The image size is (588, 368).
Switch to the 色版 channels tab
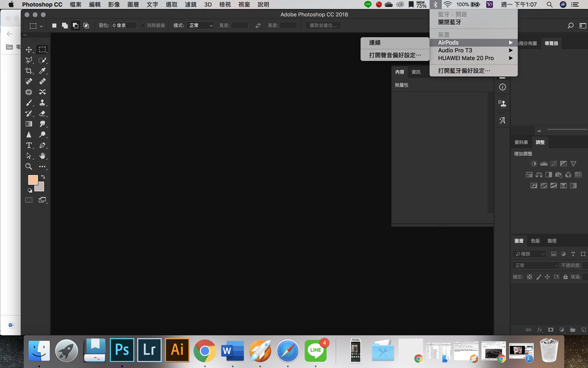(535, 241)
